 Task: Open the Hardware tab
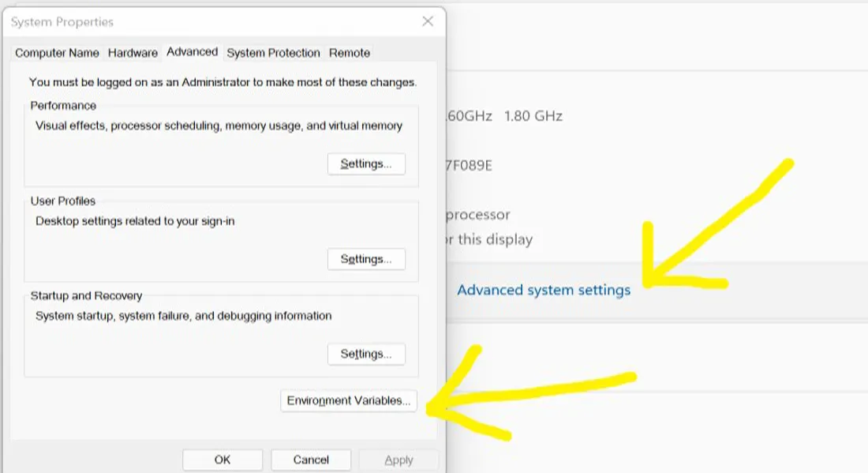tap(133, 53)
